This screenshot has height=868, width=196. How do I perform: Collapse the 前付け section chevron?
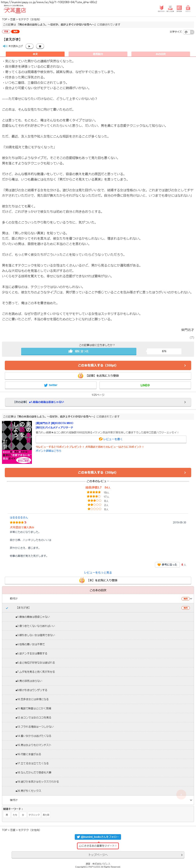click(191, 599)
